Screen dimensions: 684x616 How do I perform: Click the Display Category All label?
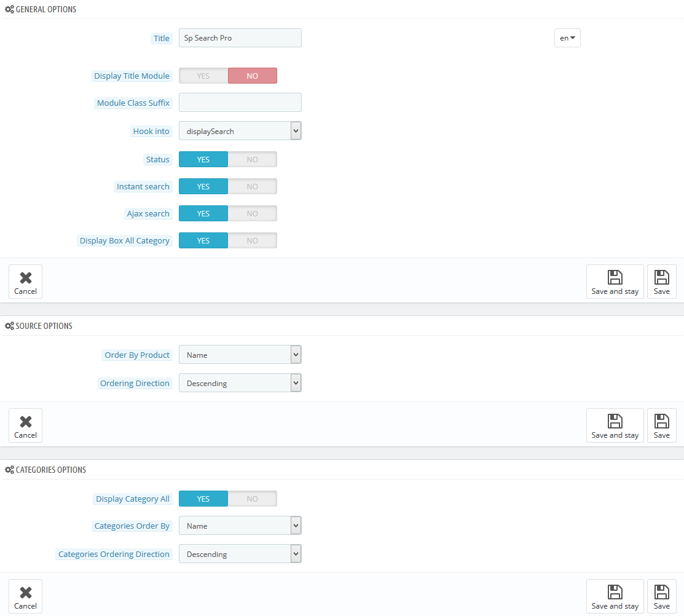pos(133,499)
